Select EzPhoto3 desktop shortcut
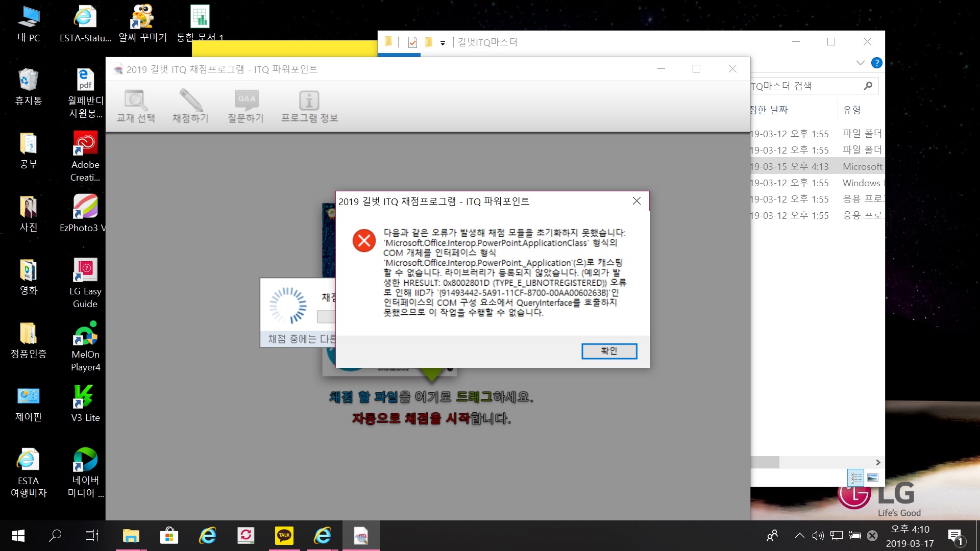Image resolution: width=980 pixels, height=551 pixels. tap(83, 213)
